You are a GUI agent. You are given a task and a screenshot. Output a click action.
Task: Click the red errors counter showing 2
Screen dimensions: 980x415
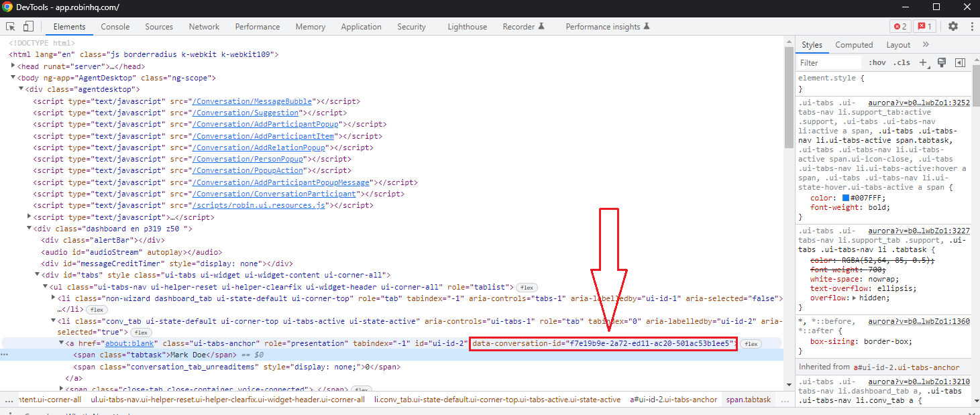click(x=900, y=27)
